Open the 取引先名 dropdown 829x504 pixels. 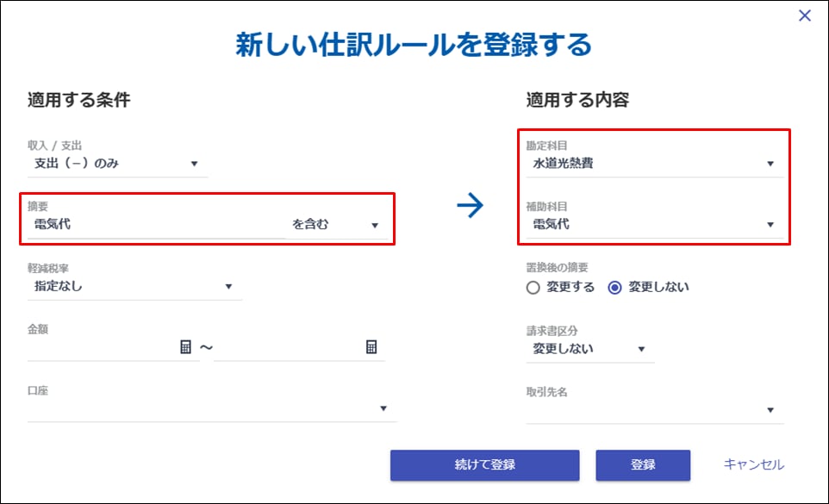[654, 410]
